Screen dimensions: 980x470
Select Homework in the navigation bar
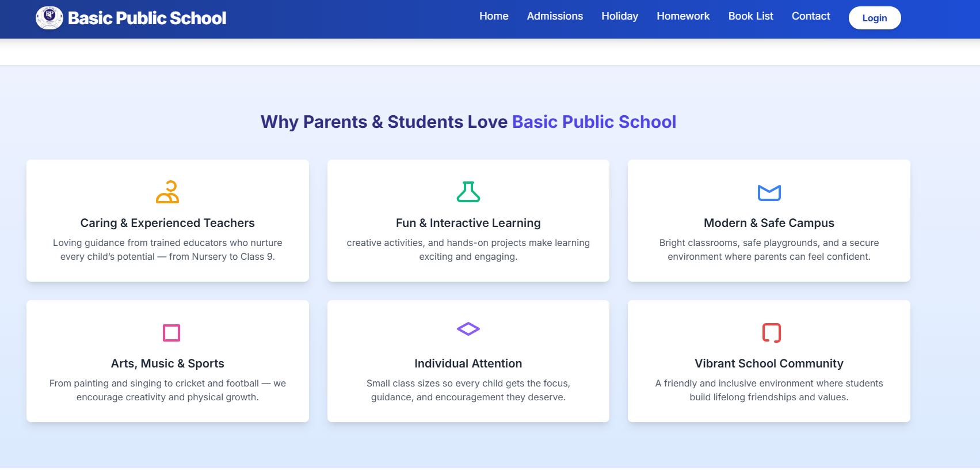click(683, 16)
